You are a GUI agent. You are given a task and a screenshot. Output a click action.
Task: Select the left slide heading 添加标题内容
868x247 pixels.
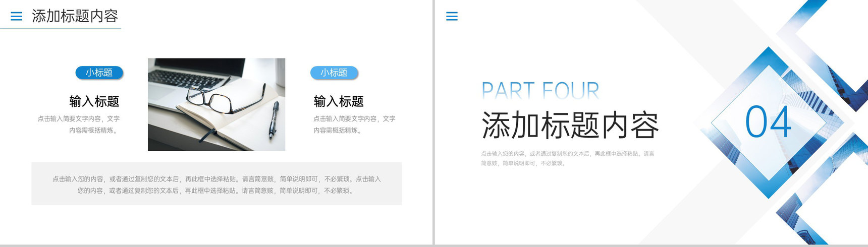coord(75,16)
